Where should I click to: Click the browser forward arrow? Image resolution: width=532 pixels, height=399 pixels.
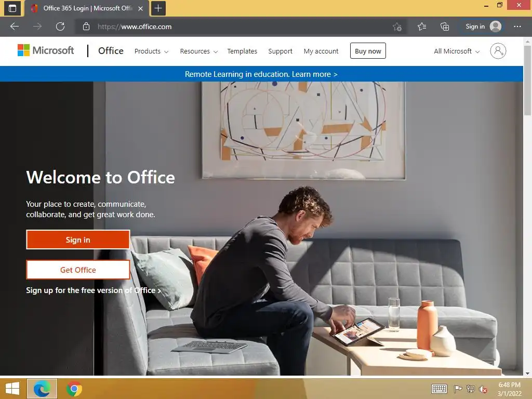37,26
